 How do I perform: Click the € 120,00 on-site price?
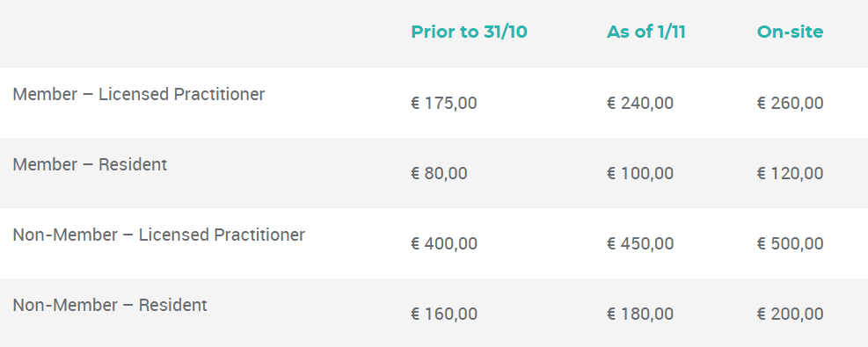[790, 174]
